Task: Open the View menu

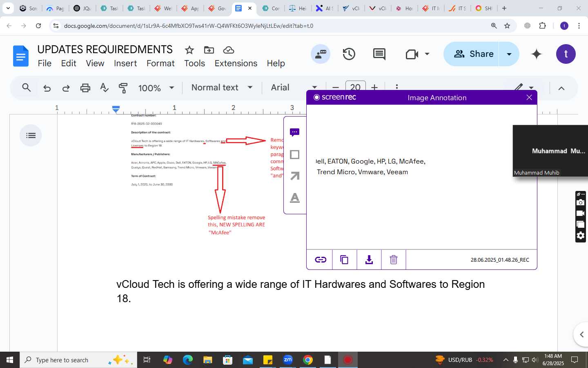Action: (x=95, y=63)
